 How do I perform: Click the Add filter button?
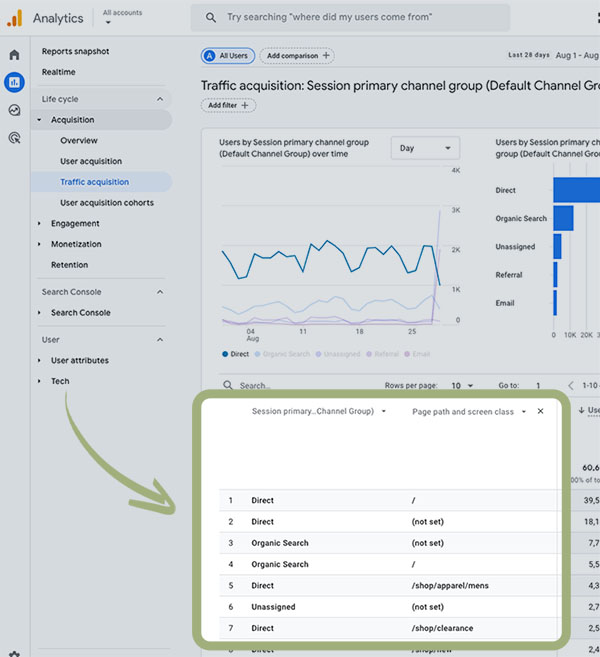tap(229, 105)
